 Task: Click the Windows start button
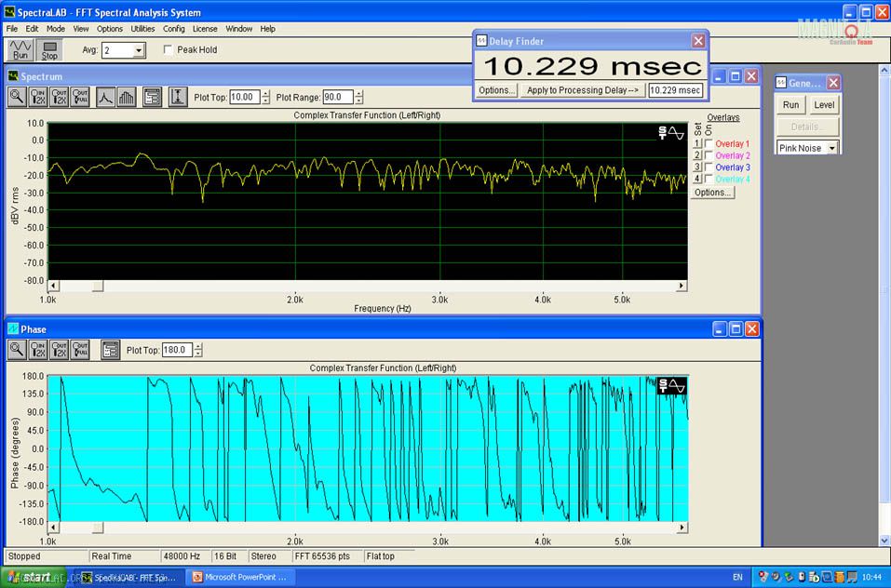coord(33,577)
